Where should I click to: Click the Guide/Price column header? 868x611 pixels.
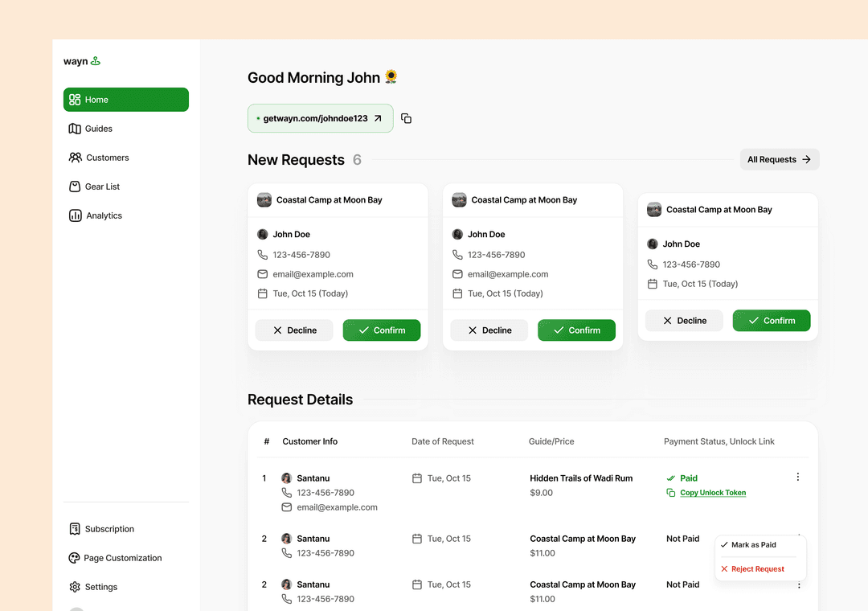pos(551,441)
